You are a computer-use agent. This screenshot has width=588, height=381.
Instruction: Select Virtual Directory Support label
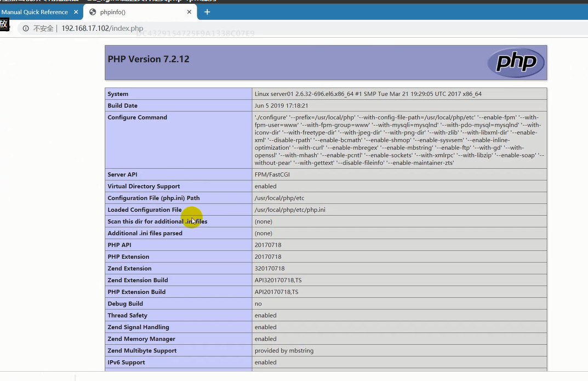[144, 186]
